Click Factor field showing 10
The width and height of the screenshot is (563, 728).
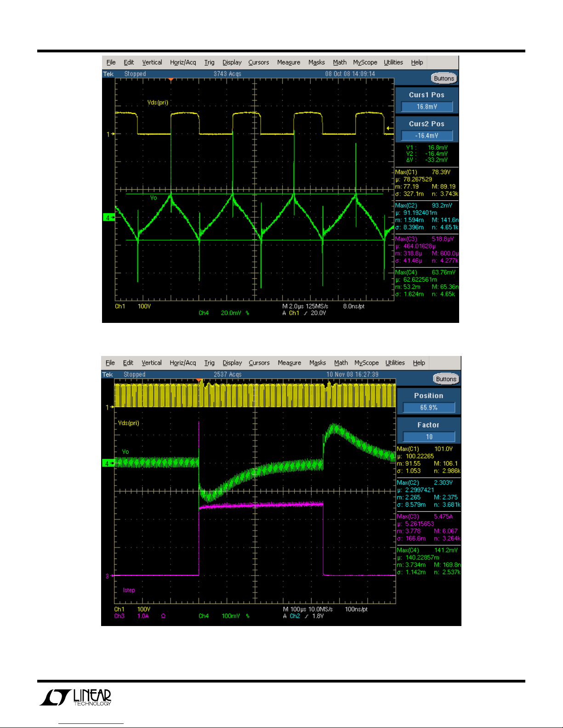coord(429,437)
